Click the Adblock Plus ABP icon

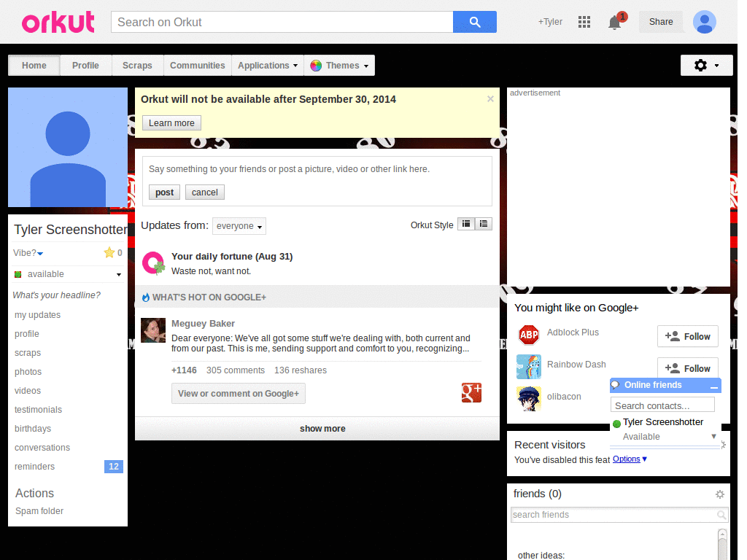click(528, 335)
